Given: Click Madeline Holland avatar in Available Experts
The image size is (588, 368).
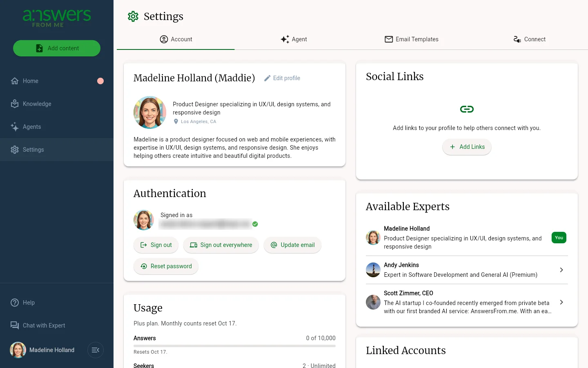Looking at the screenshot, I should [373, 238].
